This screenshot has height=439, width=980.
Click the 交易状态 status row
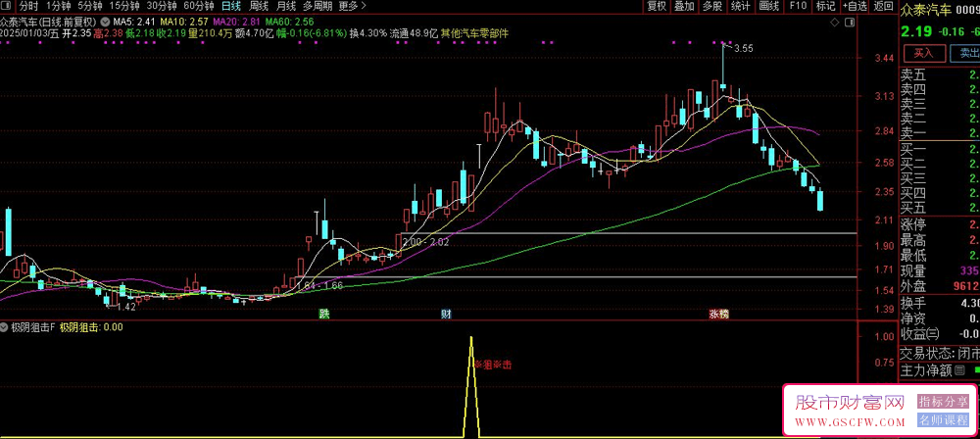[x=940, y=354]
